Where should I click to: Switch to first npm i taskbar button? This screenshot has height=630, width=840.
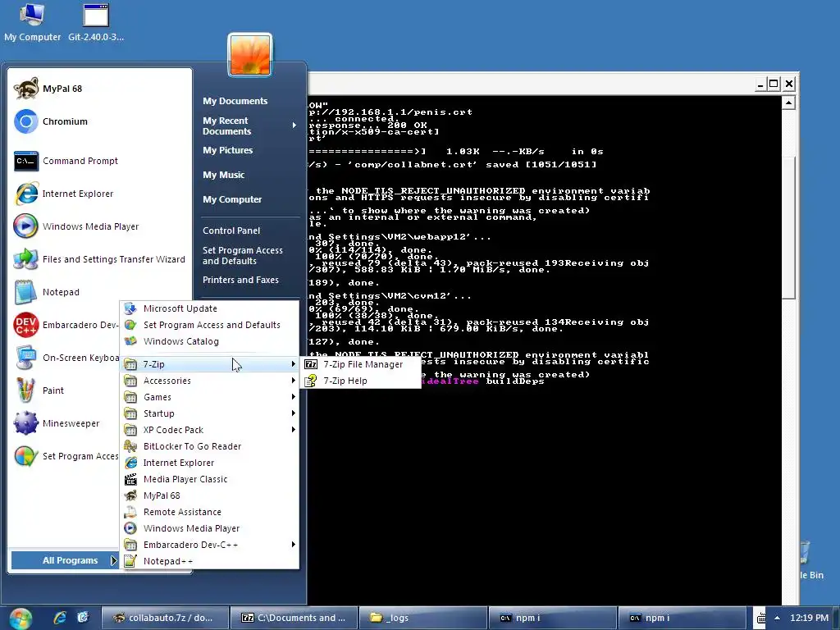552,618
